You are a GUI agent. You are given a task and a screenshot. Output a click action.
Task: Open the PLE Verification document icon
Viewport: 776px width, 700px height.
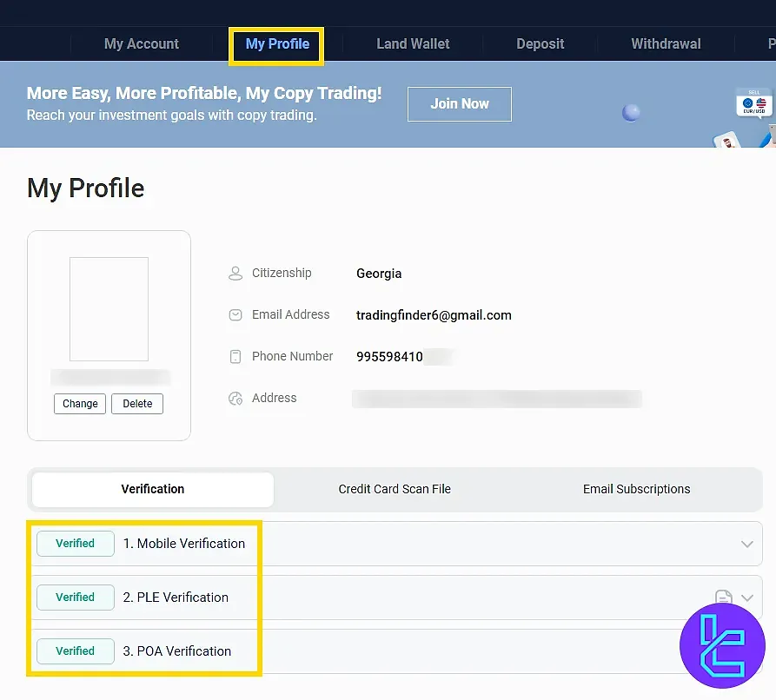pos(724,598)
